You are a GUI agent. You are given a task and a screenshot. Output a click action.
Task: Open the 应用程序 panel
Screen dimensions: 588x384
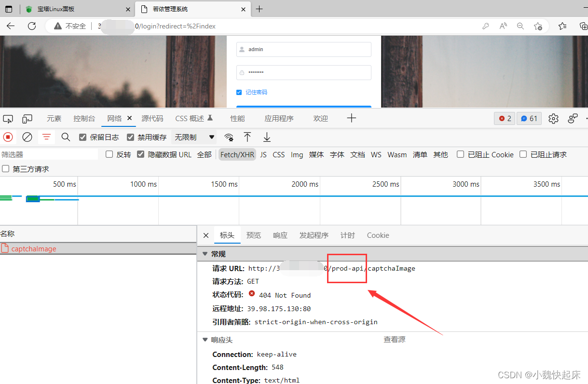point(279,119)
